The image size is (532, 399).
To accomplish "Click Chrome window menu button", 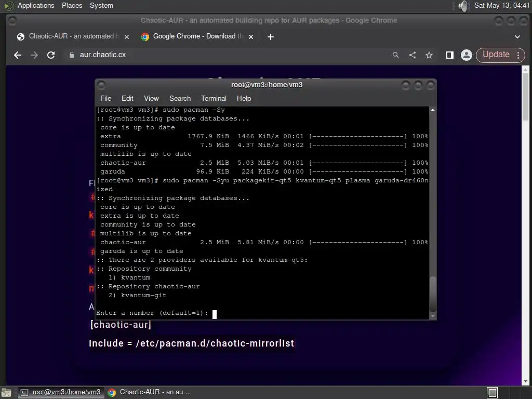I will (x=12, y=21).
